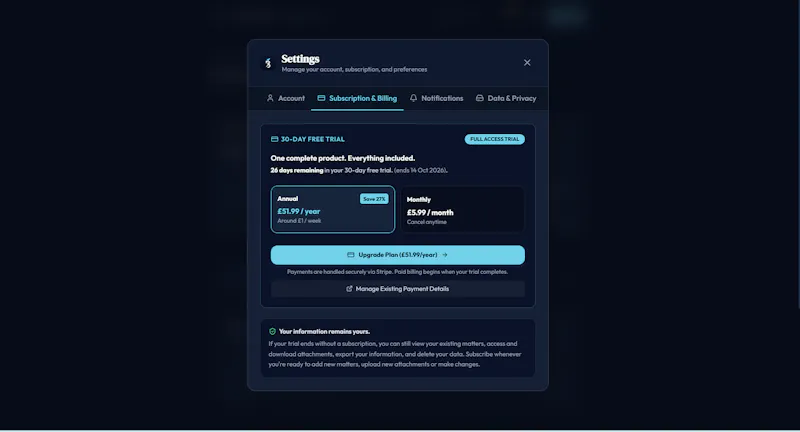Click the green shield icon by Your information remains yours
800x432 pixels.
pyautogui.click(x=272, y=332)
